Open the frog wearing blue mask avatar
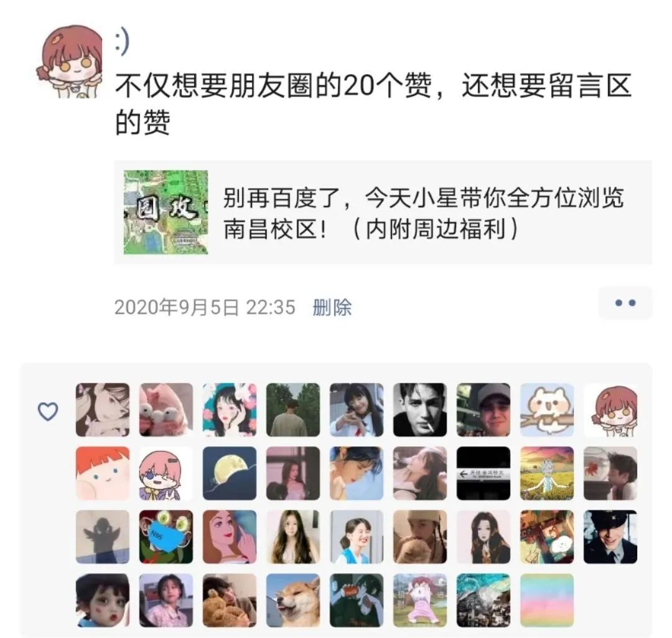The height and width of the screenshot is (638, 672). 166,537
